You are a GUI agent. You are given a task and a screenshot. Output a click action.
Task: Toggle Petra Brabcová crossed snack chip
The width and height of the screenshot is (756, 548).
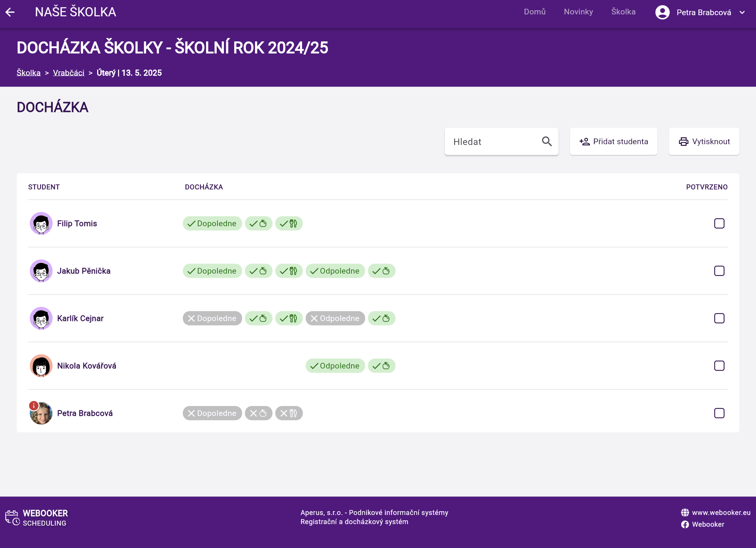258,413
